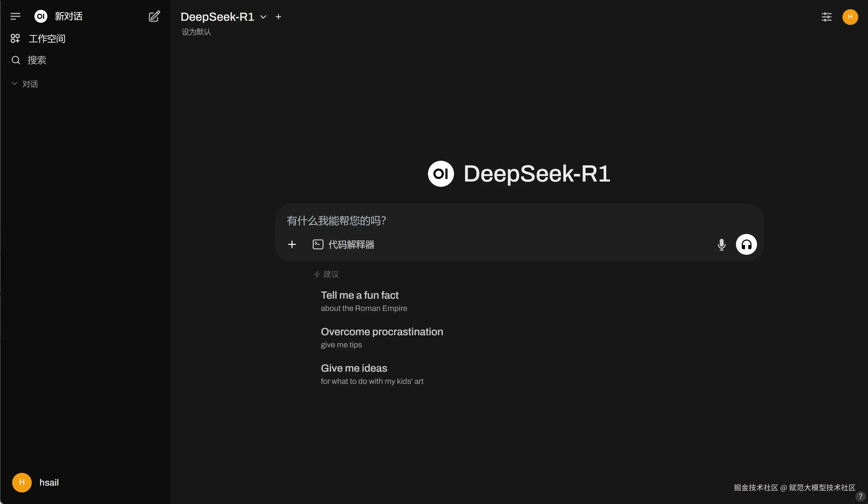Click the help question mark icon
The width and height of the screenshot is (868, 504).
[860, 496]
